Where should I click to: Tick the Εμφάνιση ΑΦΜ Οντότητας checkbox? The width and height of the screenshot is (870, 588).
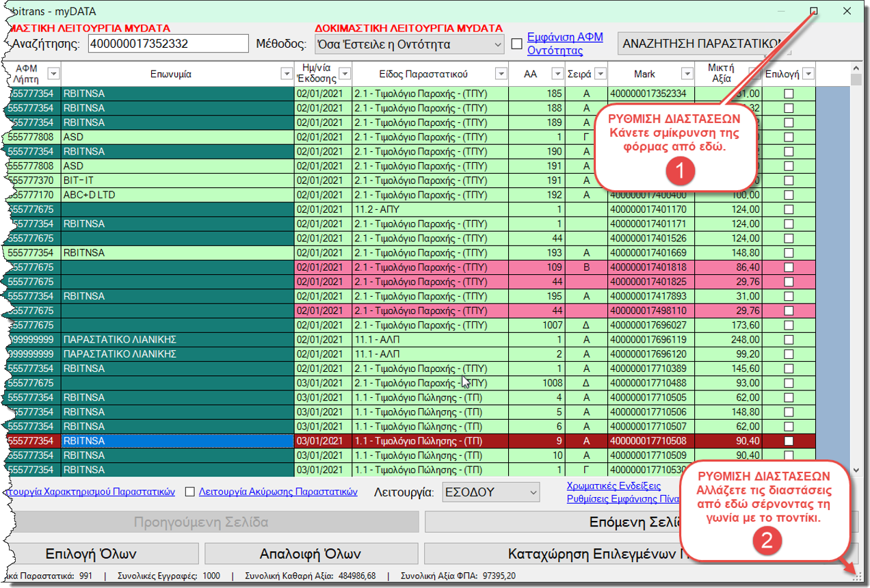pos(517,44)
